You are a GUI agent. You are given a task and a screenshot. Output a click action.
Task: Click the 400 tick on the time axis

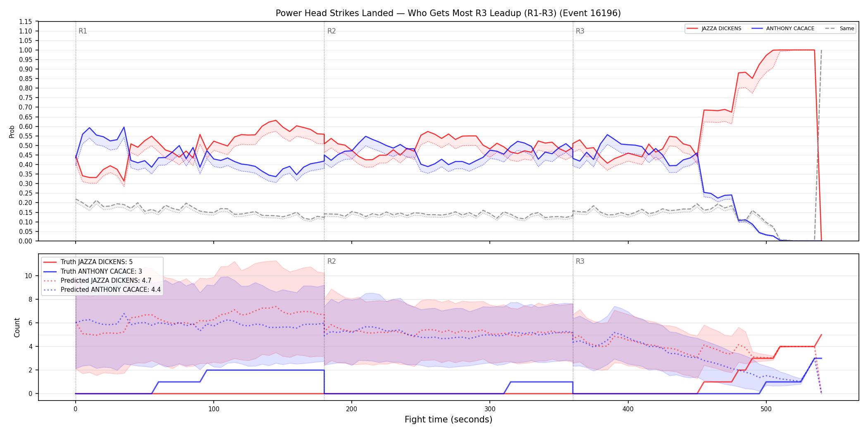click(x=628, y=409)
